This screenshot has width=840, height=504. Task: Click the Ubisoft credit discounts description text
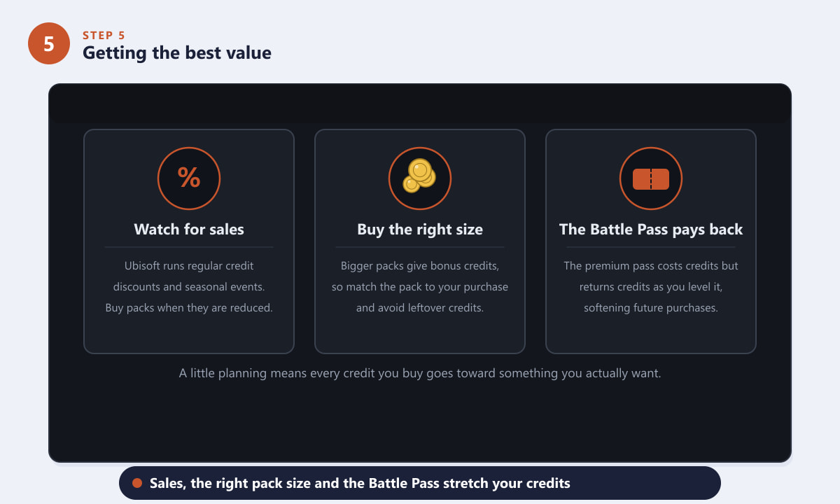click(189, 287)
